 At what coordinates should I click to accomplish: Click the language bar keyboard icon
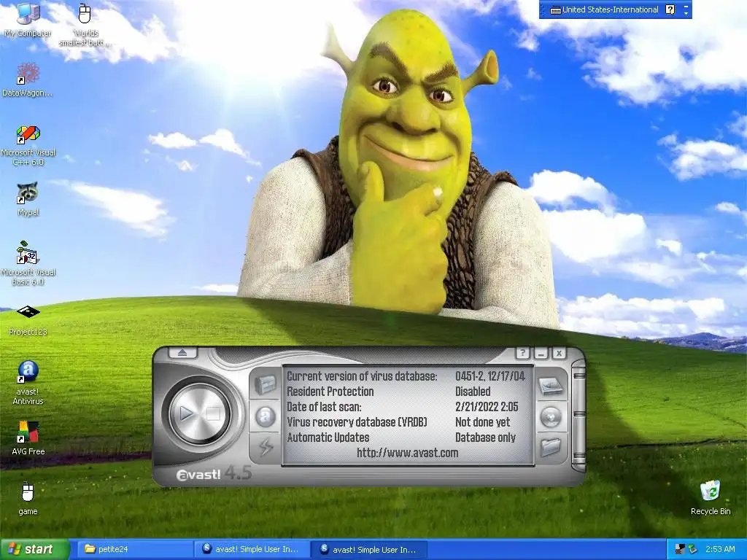(x=555, y=10)
